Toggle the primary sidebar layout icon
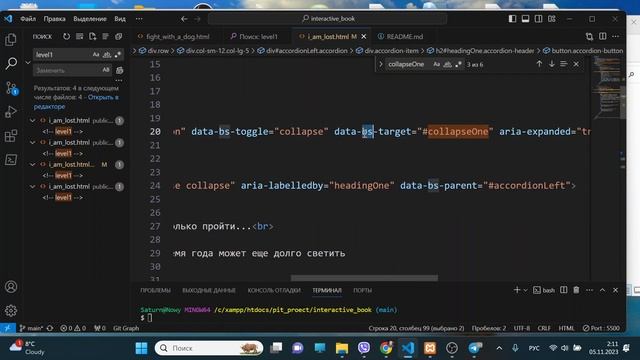 (512, 19)
